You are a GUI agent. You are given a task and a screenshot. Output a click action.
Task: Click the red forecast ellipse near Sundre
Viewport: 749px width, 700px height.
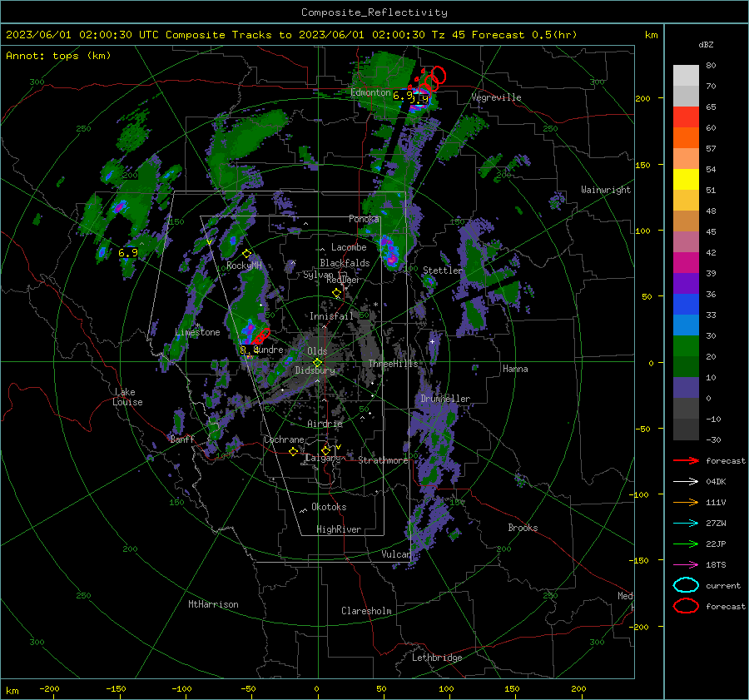point(260,336)
